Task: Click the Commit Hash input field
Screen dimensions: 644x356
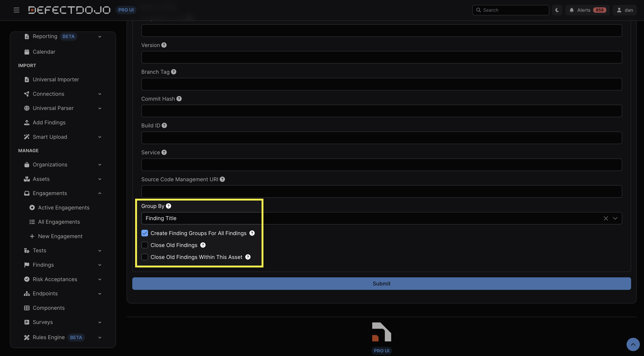Action: 382,111
